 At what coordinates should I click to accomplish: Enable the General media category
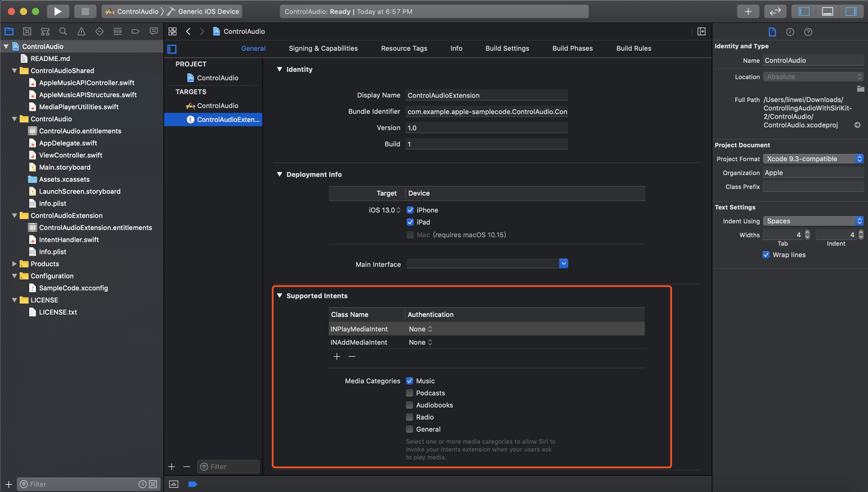coord(410,430)
